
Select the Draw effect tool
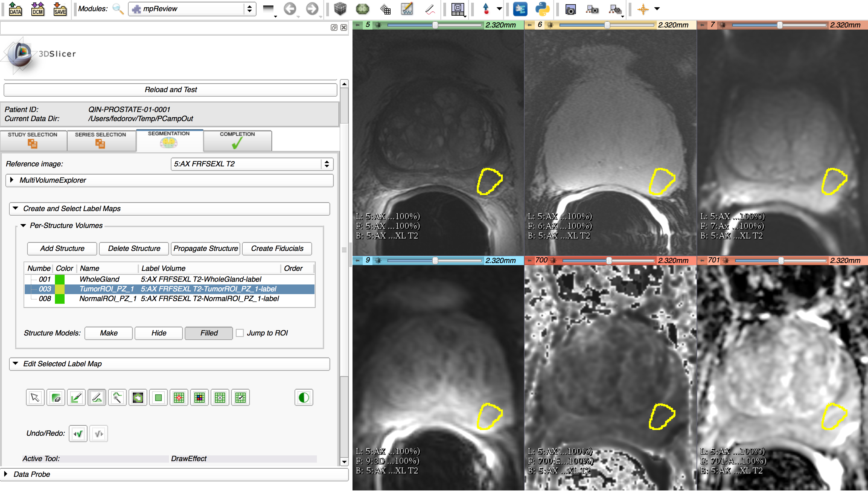(97, 398)
